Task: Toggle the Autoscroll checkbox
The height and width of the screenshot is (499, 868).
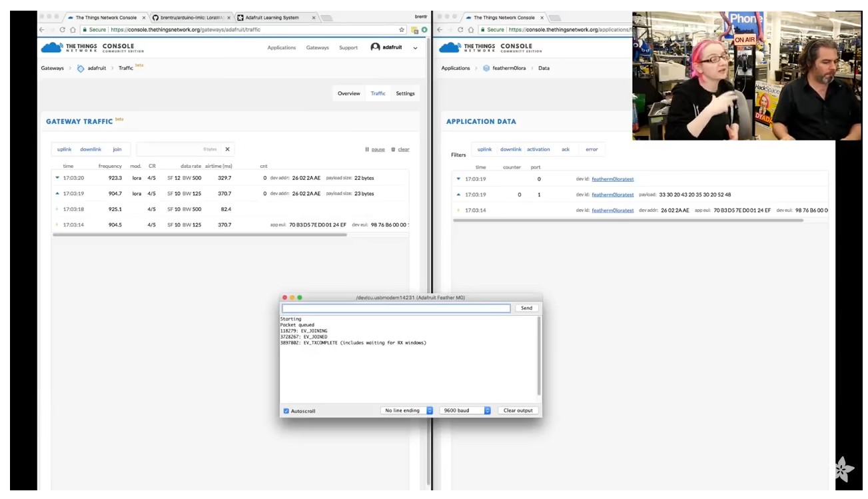Action: (286, 411)
